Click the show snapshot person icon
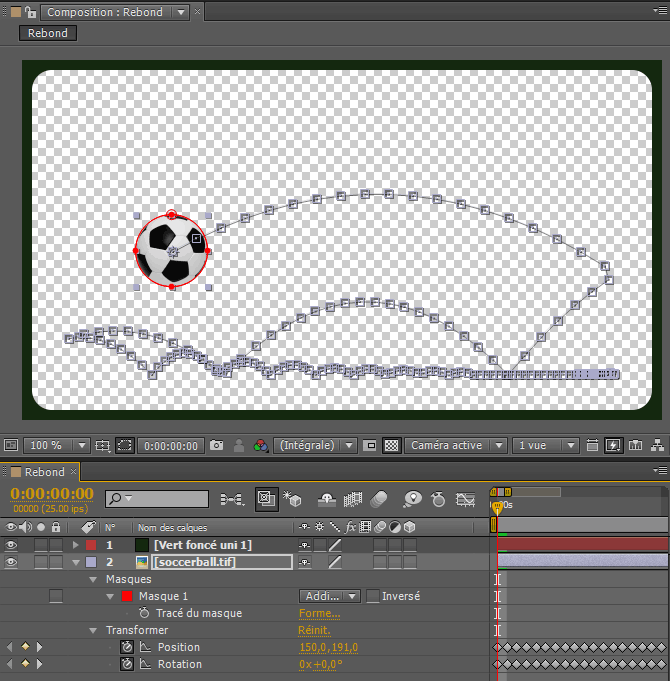 coord(238,445)
